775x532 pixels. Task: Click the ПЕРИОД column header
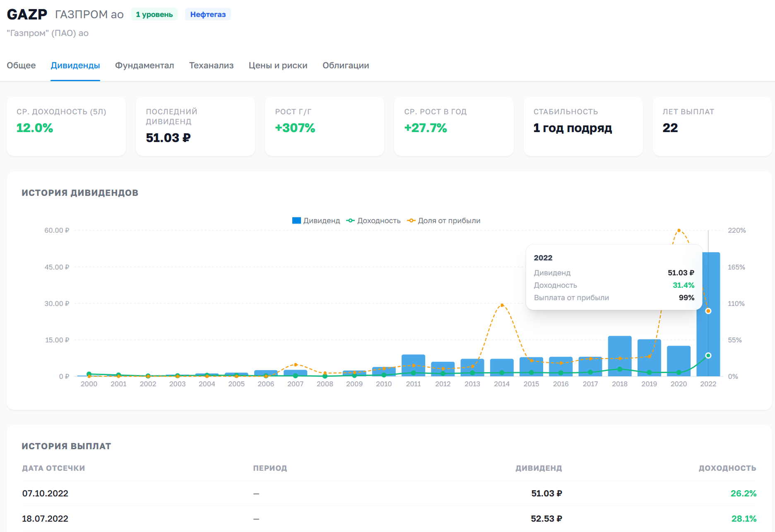click(270, 468)
